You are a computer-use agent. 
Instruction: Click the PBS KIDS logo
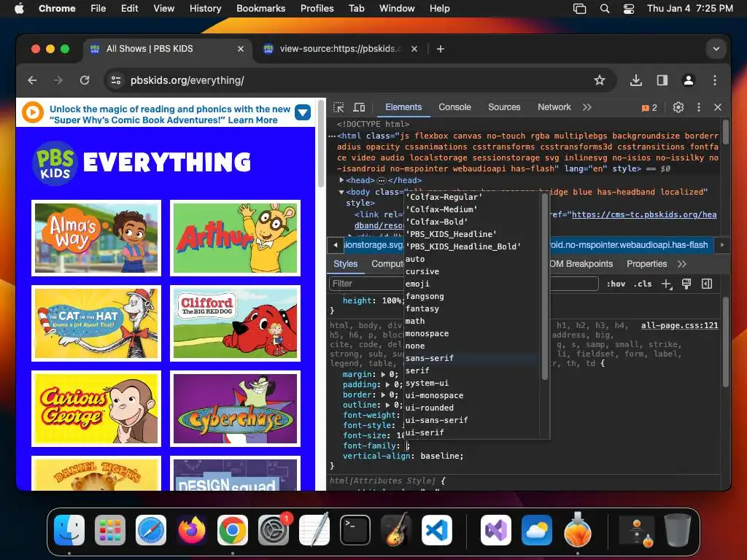coord(55,163)
